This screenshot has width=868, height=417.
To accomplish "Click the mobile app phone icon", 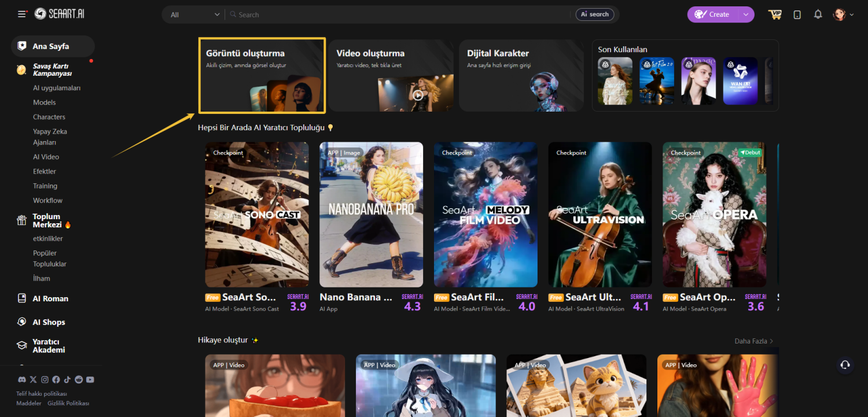I will tap(797, 14).
